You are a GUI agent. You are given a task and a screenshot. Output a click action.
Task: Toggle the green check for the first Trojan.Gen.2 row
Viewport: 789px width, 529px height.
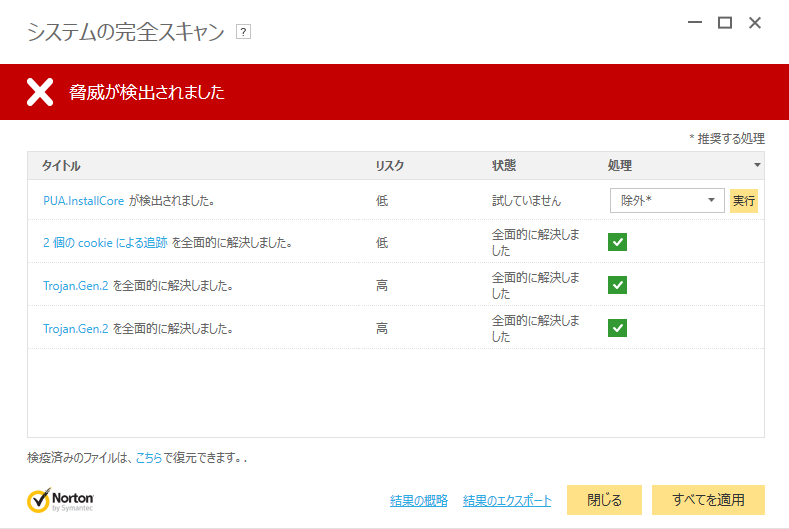coord(617,285)
